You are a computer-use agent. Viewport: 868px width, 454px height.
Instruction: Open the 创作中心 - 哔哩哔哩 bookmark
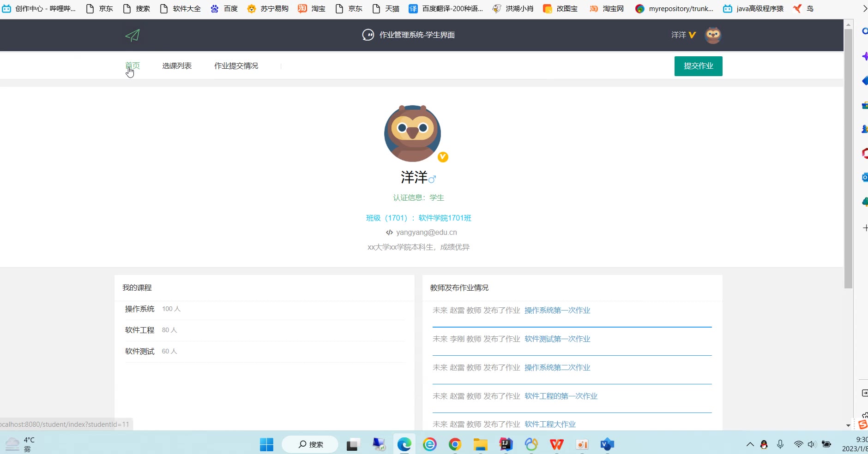(x=39, y=9)
